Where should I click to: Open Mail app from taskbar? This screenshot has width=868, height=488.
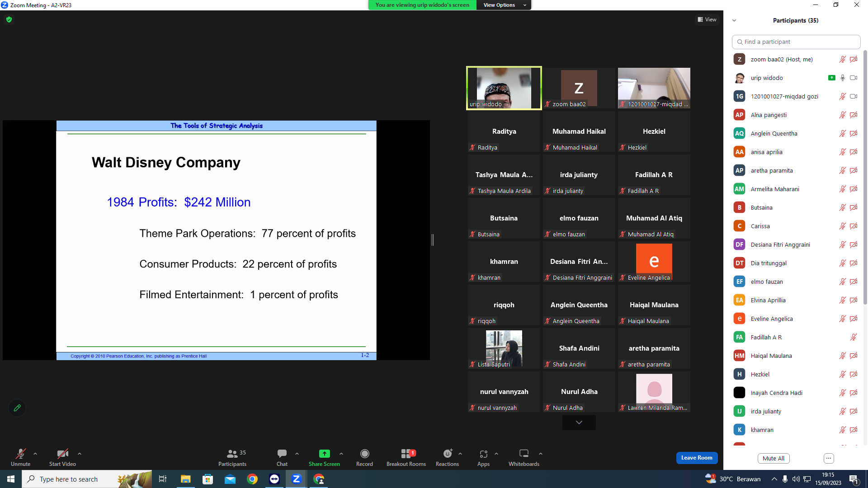click(230, 479)
